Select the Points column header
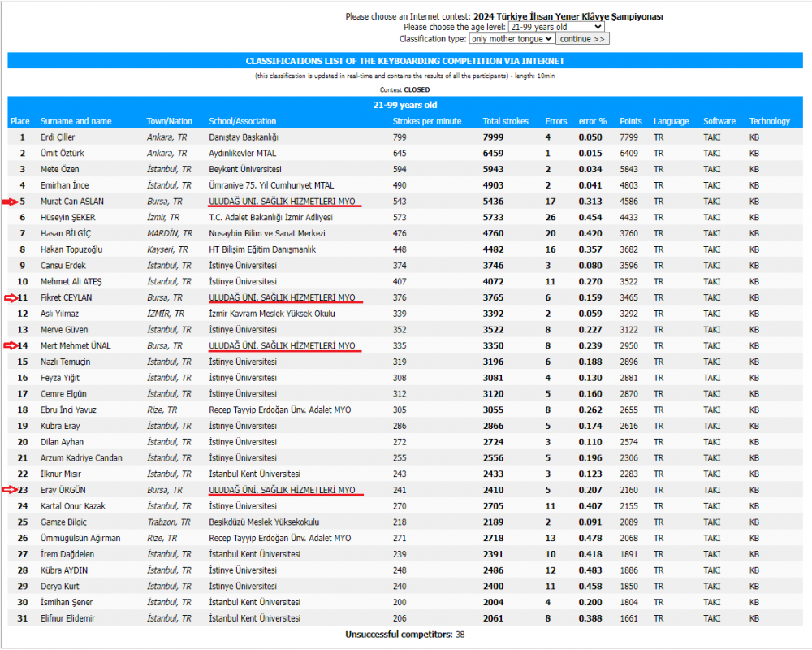This screenshot has height=650, width=812. 630,121
